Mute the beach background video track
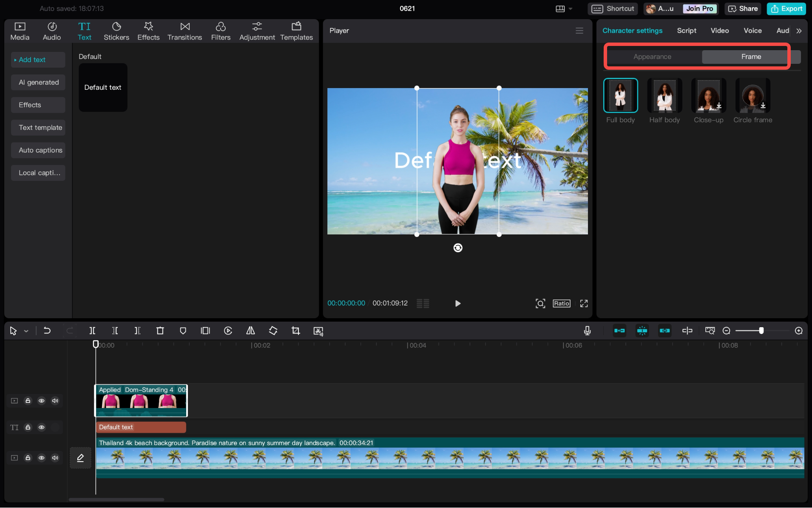Image resolution: width=812 pixels, height=508 pixels. tap(55, 458)
